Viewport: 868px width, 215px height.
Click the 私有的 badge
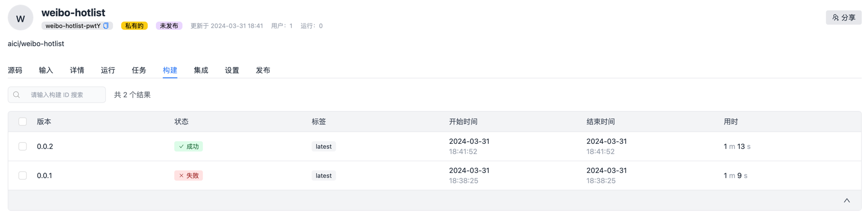point(134,26)
